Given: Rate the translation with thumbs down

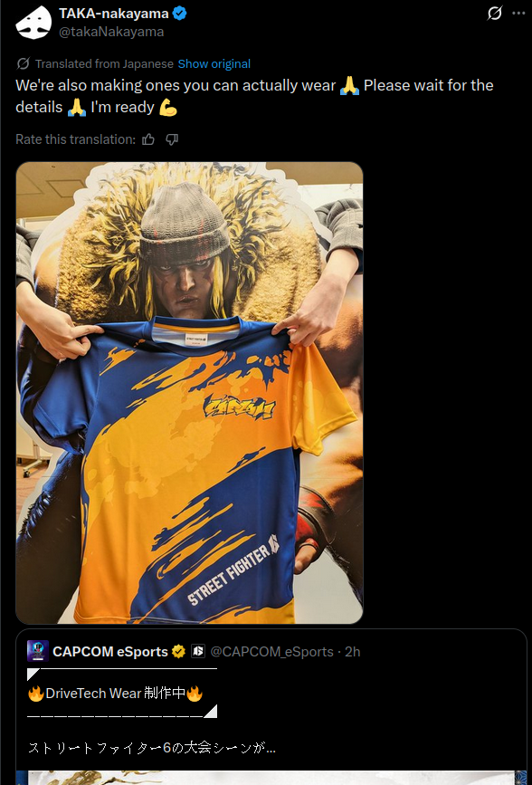Looking at the screenshot, I should (172, 139).
